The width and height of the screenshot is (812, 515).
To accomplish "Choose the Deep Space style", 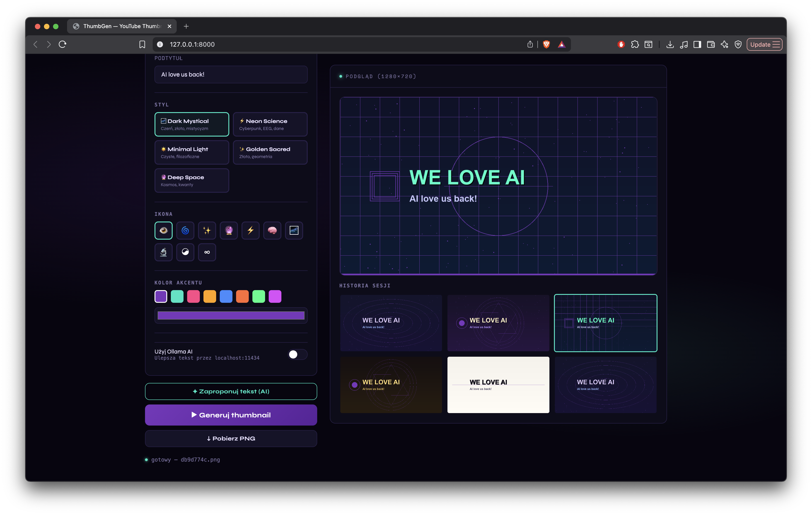I will click(191, 180).
